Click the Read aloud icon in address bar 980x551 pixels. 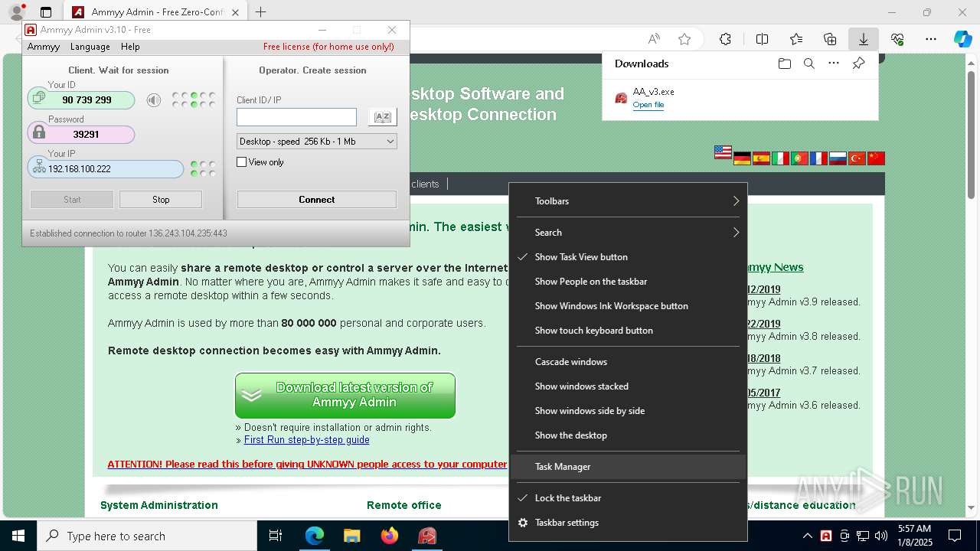[x=654, y=39]
